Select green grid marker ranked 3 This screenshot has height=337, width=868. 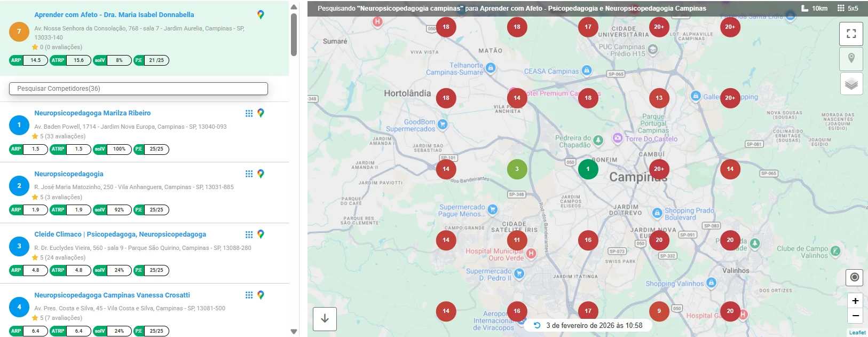pyautogui.click(x=517, y=169)
